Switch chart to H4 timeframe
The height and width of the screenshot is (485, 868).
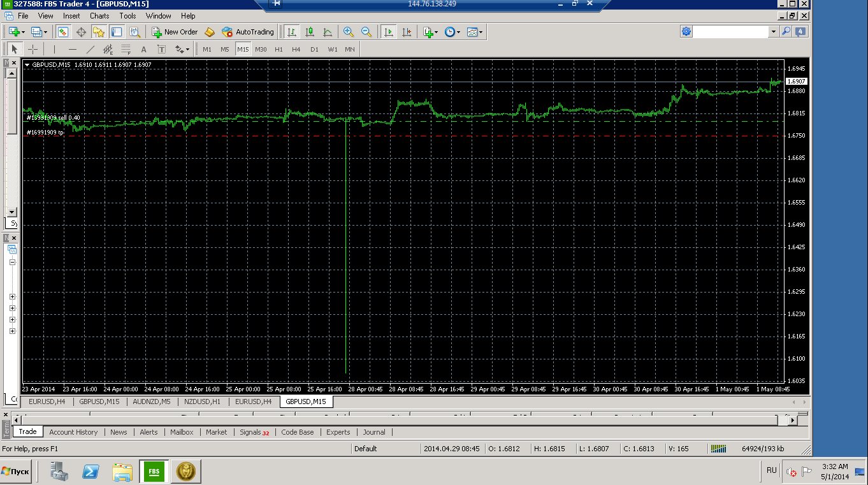click(296, 49)
